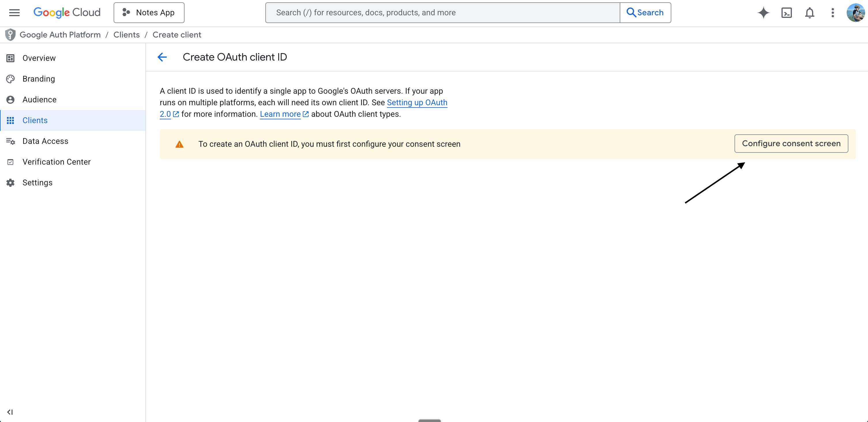Go back using the blue arrow

click(x=162, y=57)
